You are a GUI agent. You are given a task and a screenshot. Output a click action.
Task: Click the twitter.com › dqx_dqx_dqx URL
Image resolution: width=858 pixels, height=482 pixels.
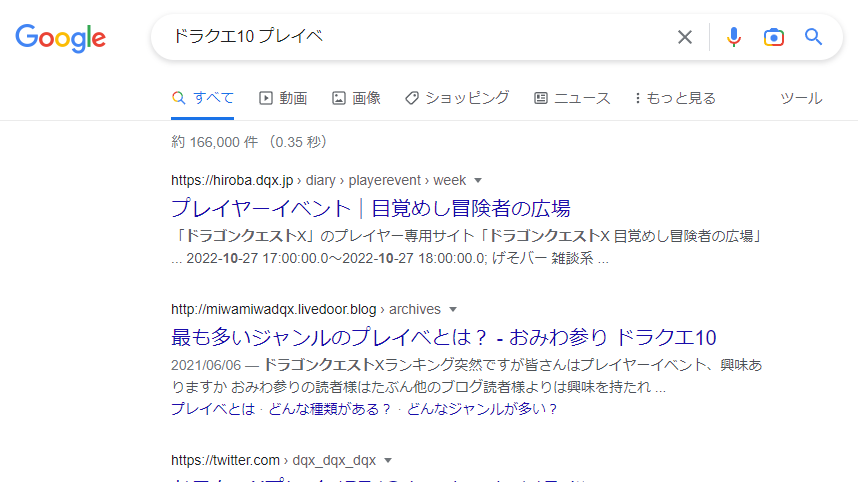(273, 461)
